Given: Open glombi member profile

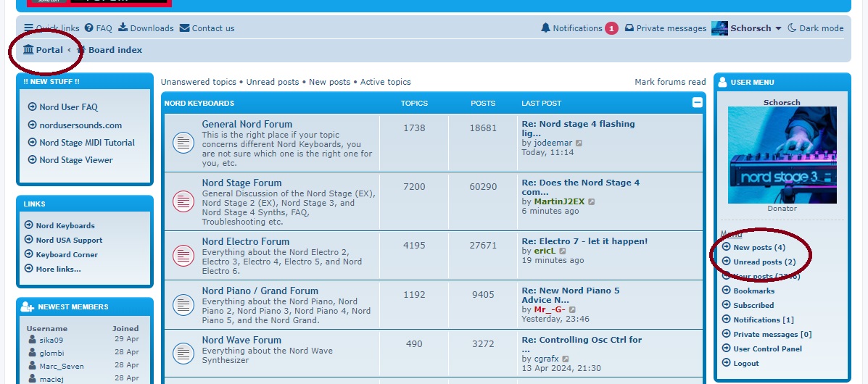Looking at the screenshot, I should [x=51, y=353].
